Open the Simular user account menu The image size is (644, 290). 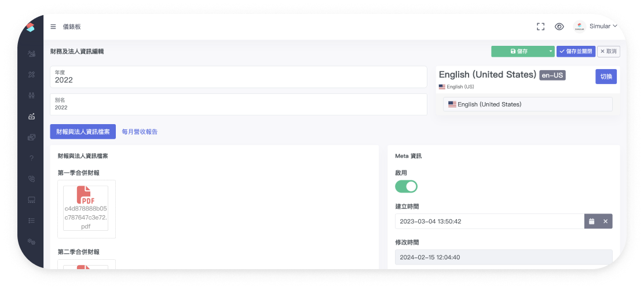tap(596, 27)
